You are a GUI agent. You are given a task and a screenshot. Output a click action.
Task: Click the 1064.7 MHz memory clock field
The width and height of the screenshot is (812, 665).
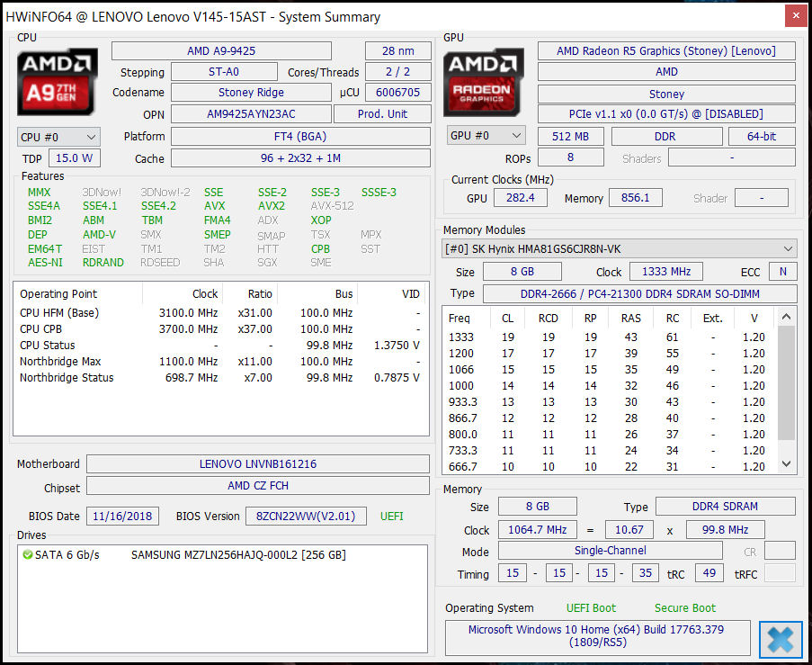point(537,530)
